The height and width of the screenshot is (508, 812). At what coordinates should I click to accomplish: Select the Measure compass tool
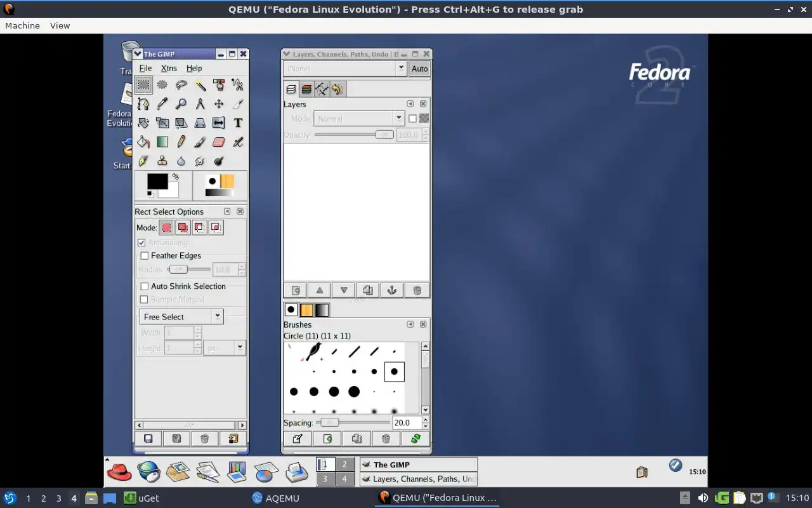(x=200, y=104)
